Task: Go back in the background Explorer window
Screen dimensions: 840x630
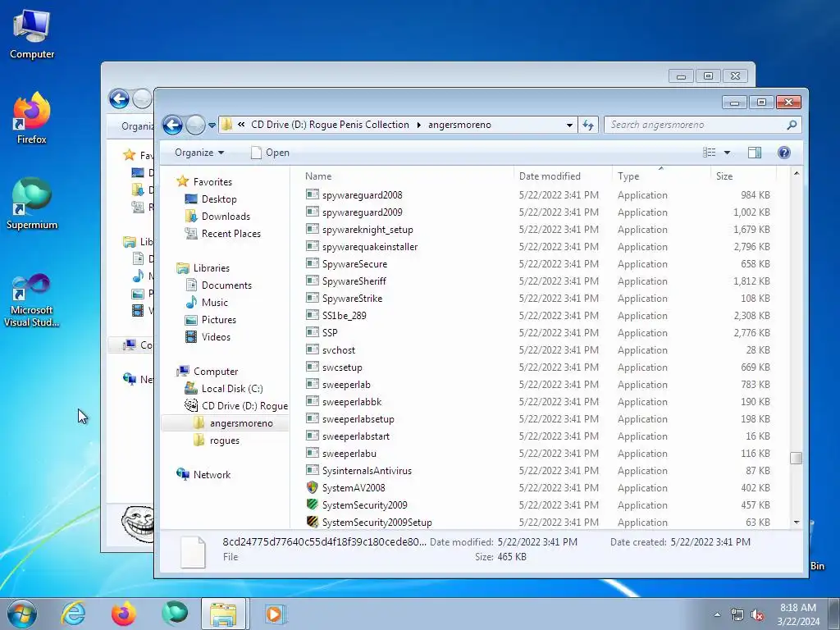Action: click(119, 98)
